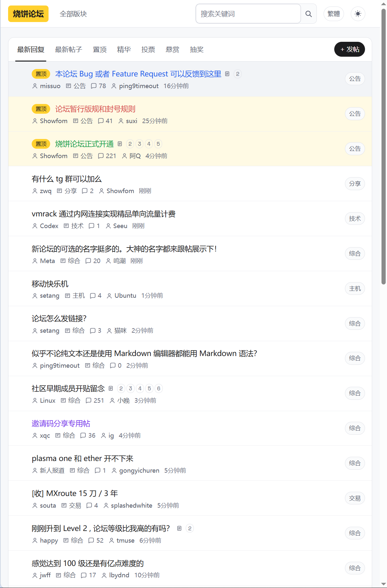Switch to the 置顶 tab

(100, 50)
